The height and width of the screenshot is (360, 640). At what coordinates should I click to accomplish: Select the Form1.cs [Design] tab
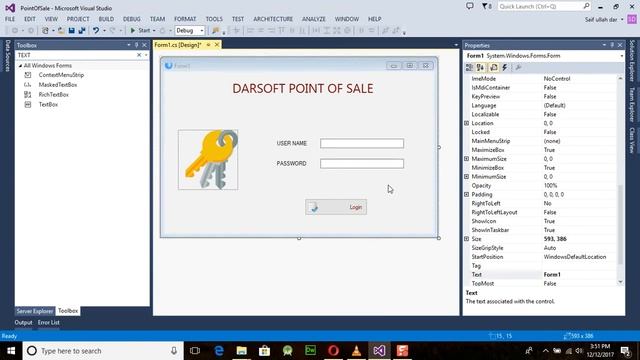[178, 45]
